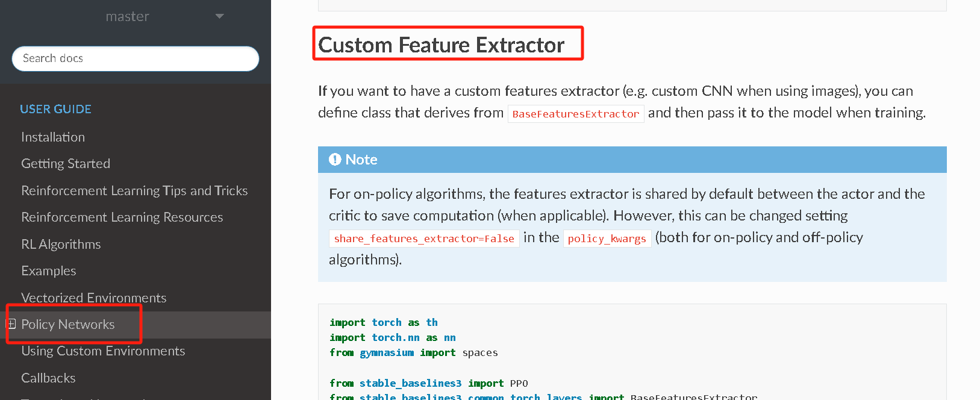Click the Note exclamation icon
The image size is (980, 400).
335,160
